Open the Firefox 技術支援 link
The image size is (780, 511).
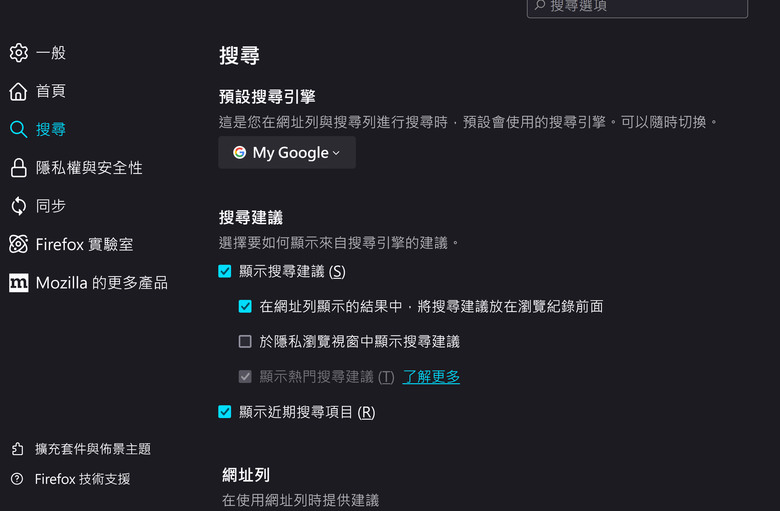pos(82,479)
